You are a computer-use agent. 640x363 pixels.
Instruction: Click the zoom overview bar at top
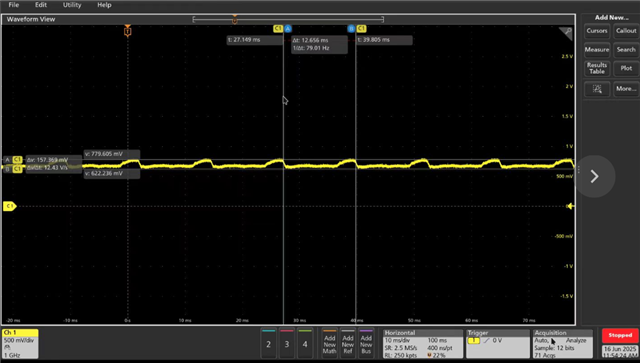pyautogui.click(x=288, y=19)
